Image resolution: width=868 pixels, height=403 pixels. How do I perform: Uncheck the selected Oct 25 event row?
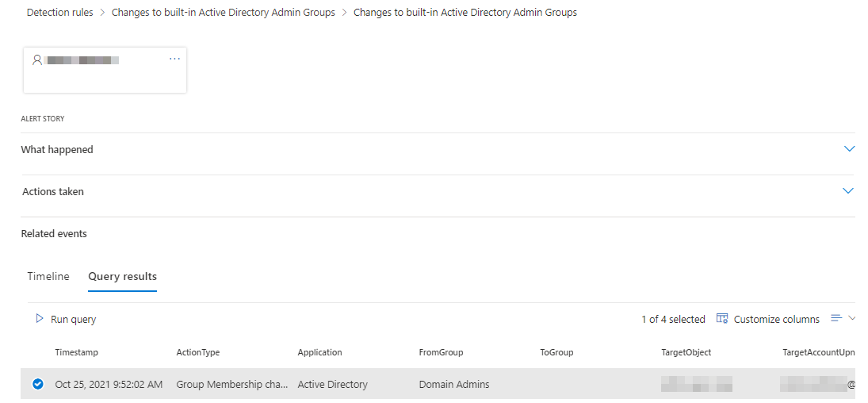pos(37,384)
